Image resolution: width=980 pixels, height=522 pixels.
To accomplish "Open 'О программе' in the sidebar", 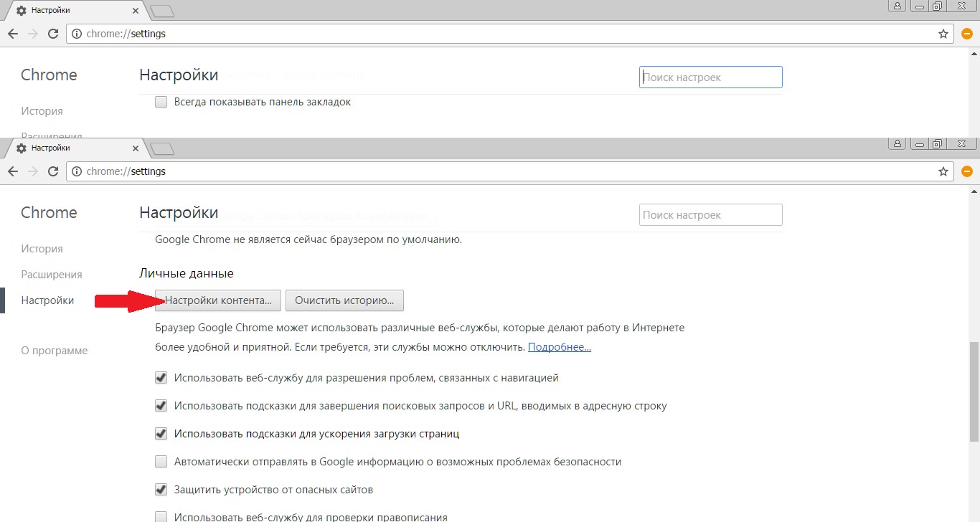I will point(55,351).
